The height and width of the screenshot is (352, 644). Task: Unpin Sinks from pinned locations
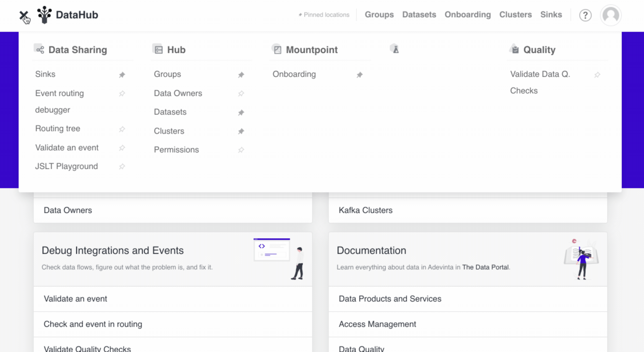[122, 75]
